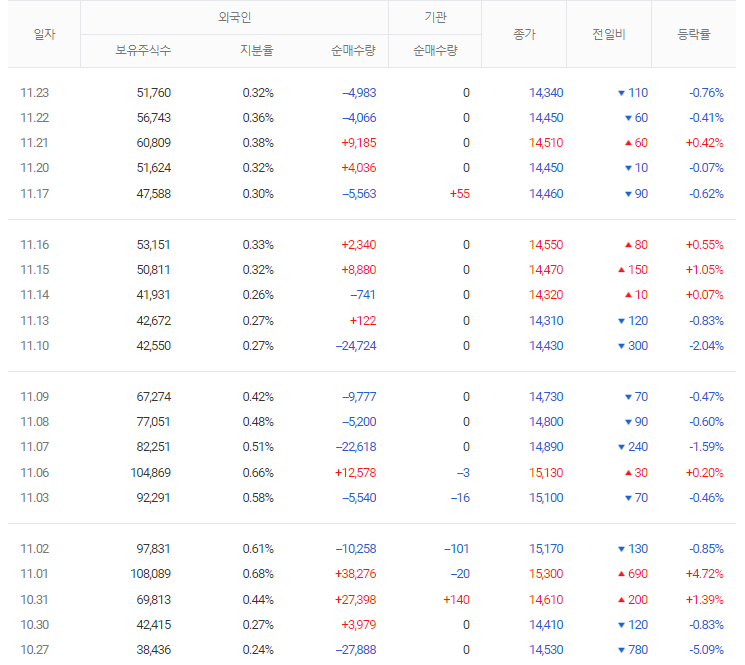The image size is (745, 665).
Task: Select the 11.07 date cell
Action: click(x=35, y=447)
